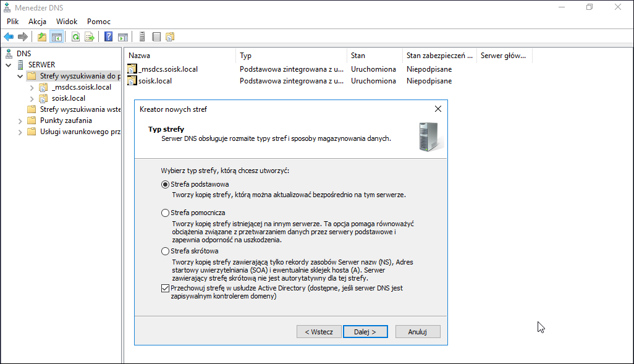Cancel the wizard with Anuluj button
Screen dimensions: 634x364
[418, 332]
